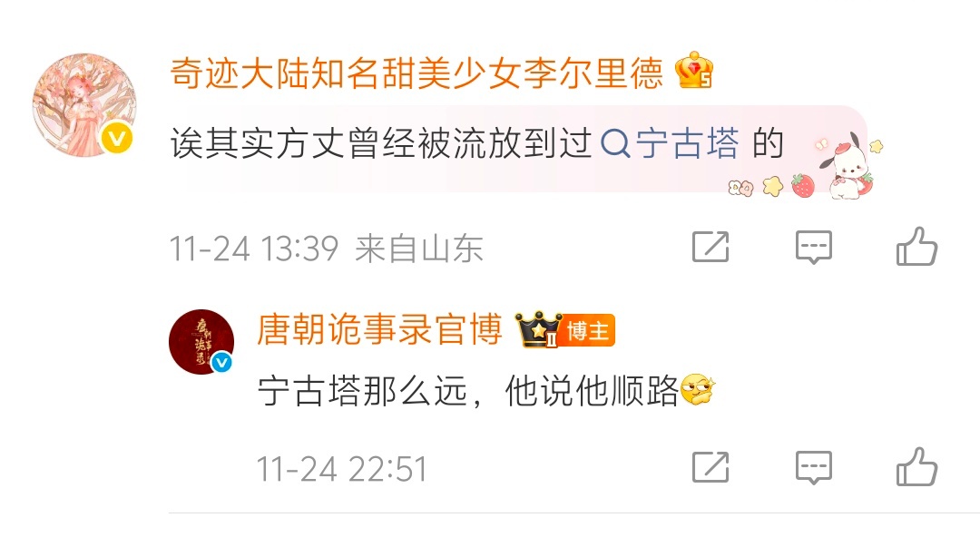Click the black crown level badge
This screenshot has width=980, height=537.
coord(538,329)
